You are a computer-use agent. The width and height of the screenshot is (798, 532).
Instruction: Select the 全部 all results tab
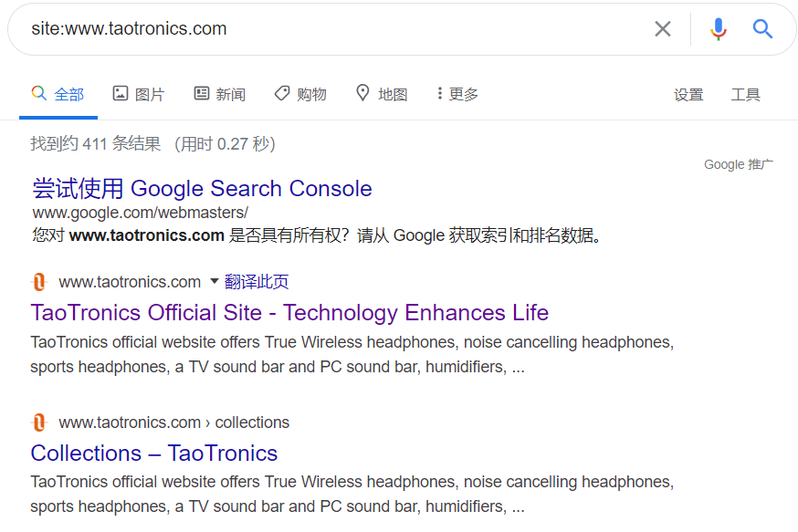pos(58,94)
